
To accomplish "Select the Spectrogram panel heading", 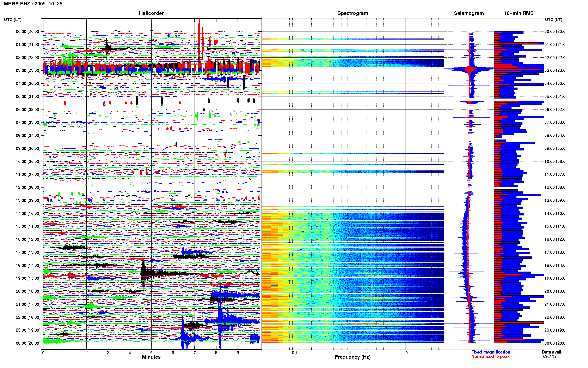I will tap(353, 13).
